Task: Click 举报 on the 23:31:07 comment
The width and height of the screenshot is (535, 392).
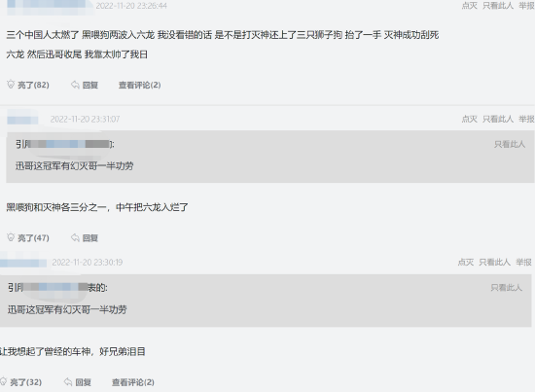Action: 526,119
